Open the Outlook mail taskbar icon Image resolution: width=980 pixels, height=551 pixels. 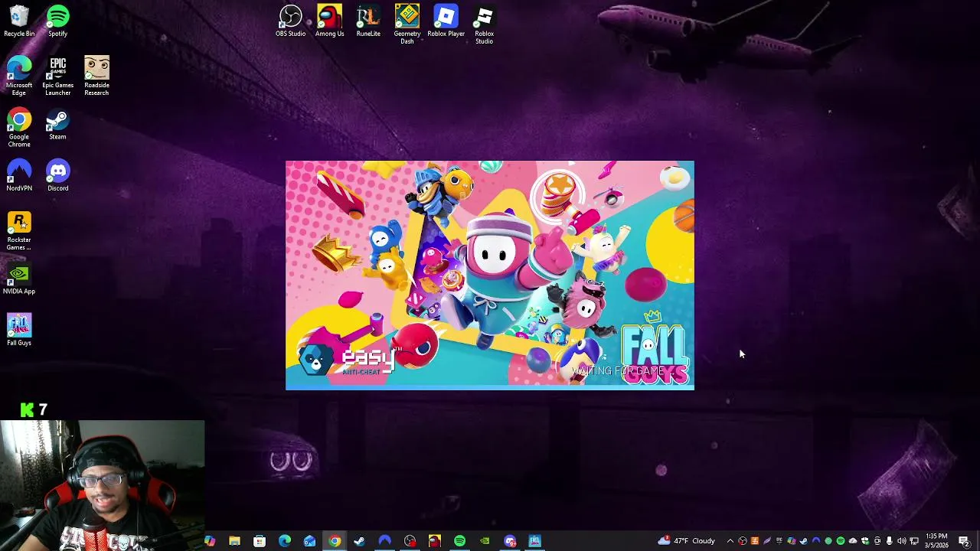point(309,541)
